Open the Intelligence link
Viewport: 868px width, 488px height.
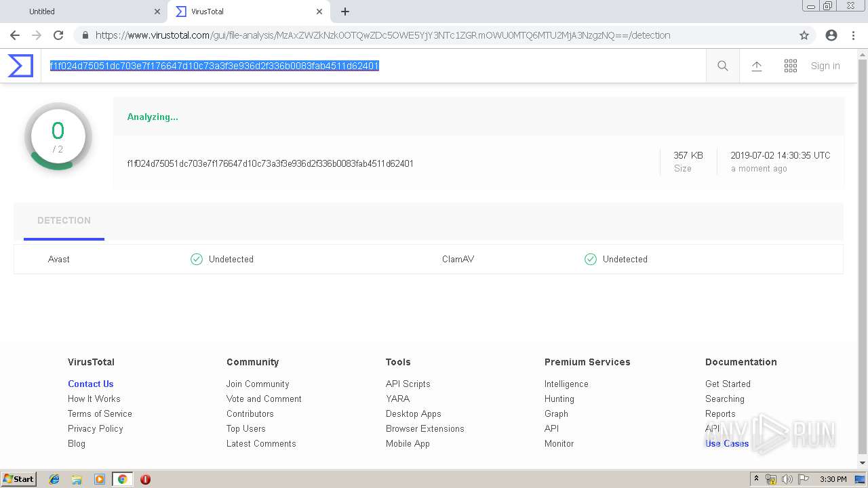click(566, 384)
